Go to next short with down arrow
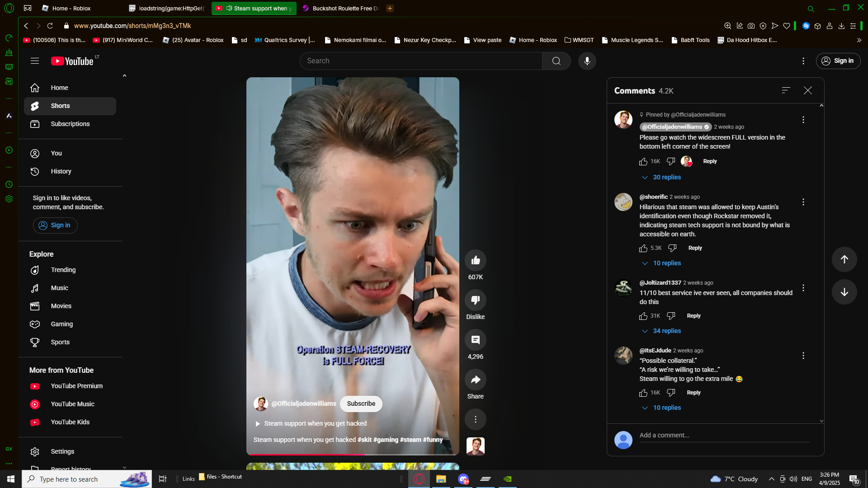 844,292
